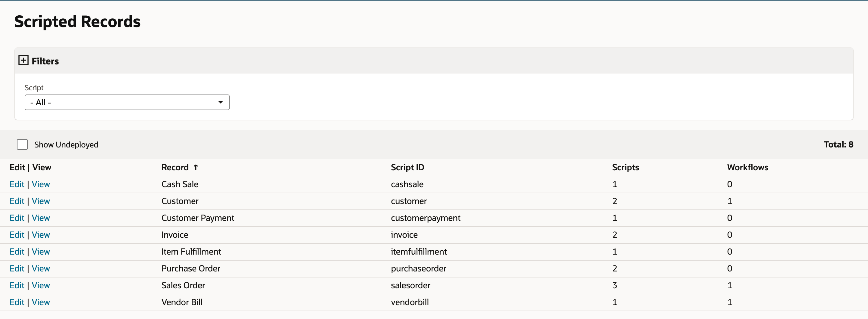
Task: Edit the Invoice record
Action: (x=17, y=235)
